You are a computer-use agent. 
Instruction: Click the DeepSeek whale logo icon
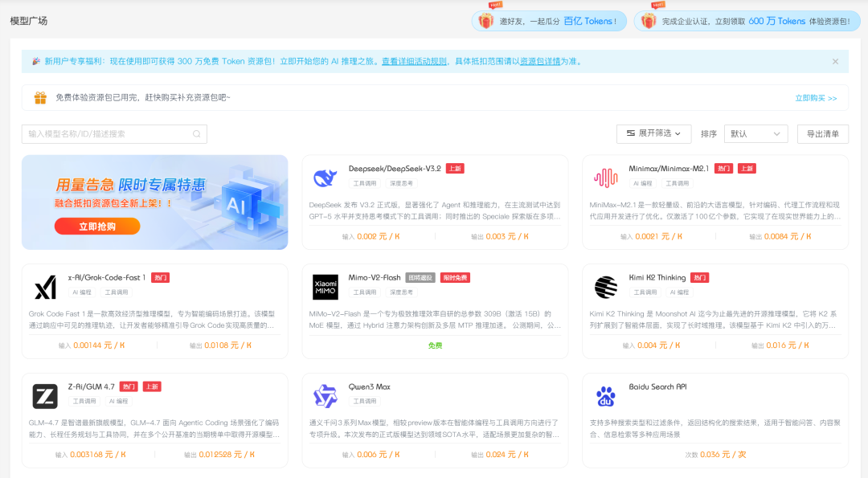pyautogui.click(x=325, y=178)
